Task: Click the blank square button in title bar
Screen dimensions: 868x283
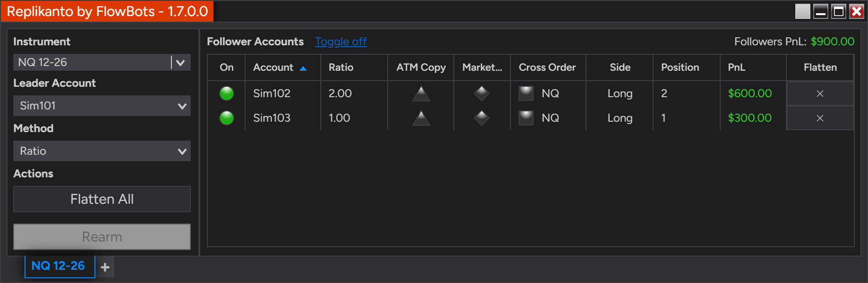Action: tap(802, 11)
